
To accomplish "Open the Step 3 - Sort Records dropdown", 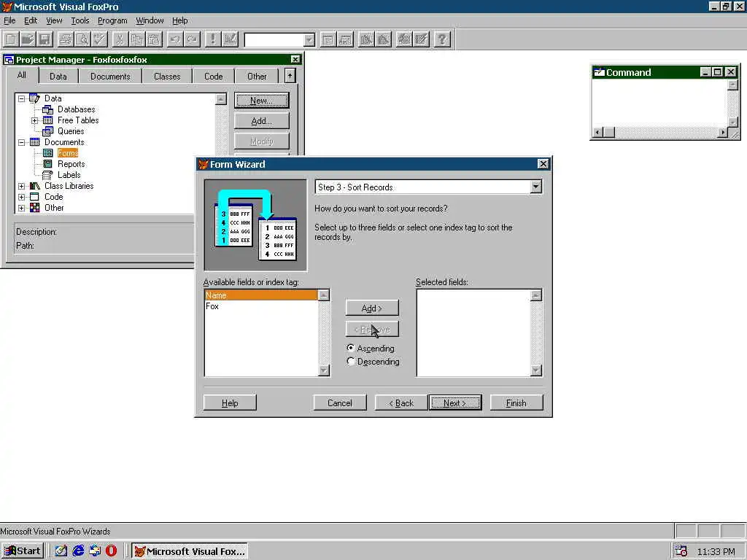I will [x=536, y=187].
